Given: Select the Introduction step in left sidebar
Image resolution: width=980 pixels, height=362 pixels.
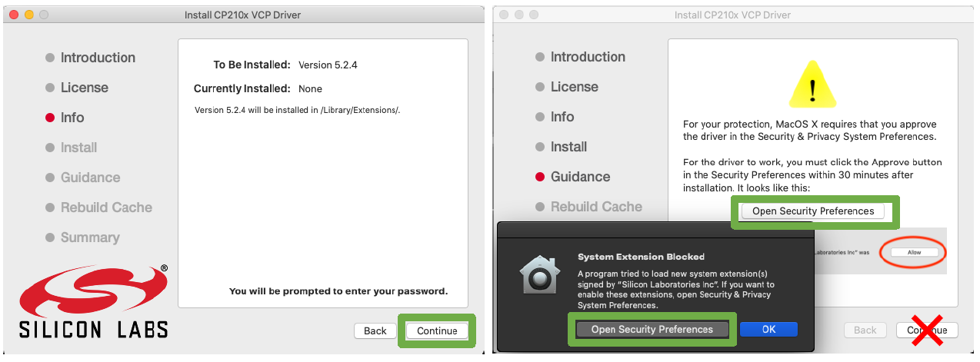Looking at the screenshot, I should point(98,58).
